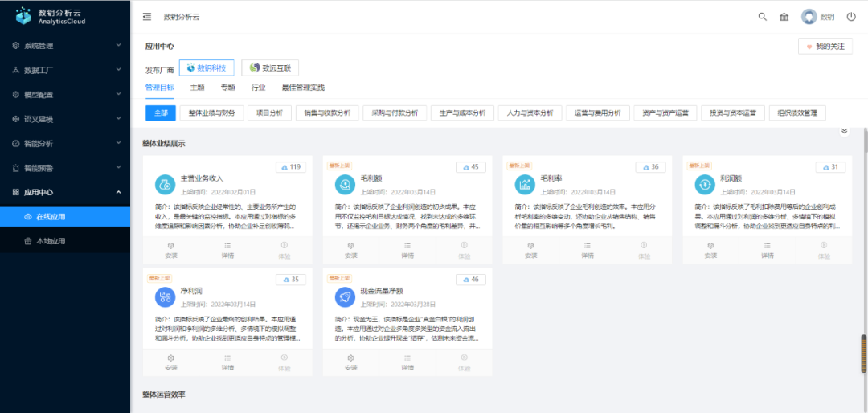Toggle the 我的关注 favorites filter
Viewport: 868px width, 413px height.
825,47
